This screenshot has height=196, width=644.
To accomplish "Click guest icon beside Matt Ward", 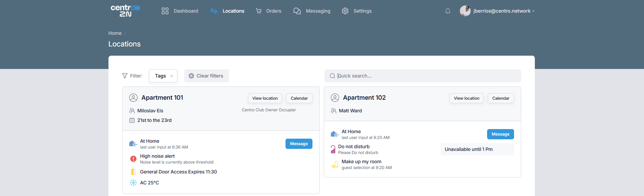I will (334, 111).
